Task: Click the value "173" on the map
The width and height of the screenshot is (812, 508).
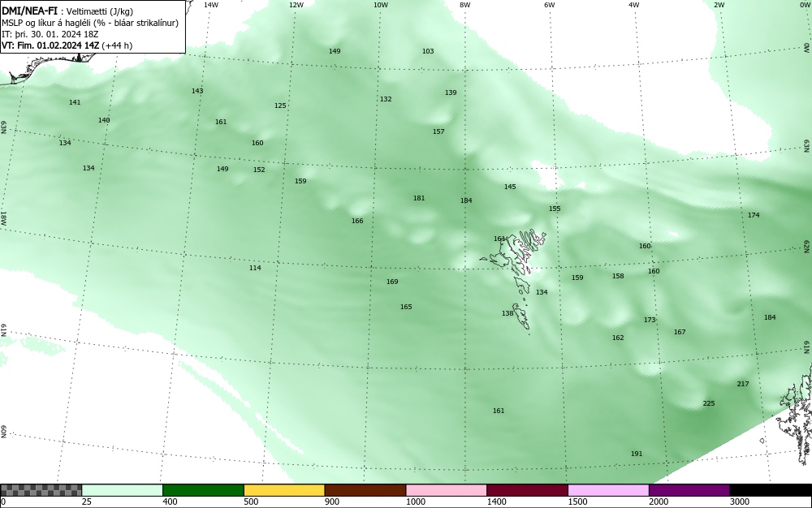Action: [x=650, y=321]
